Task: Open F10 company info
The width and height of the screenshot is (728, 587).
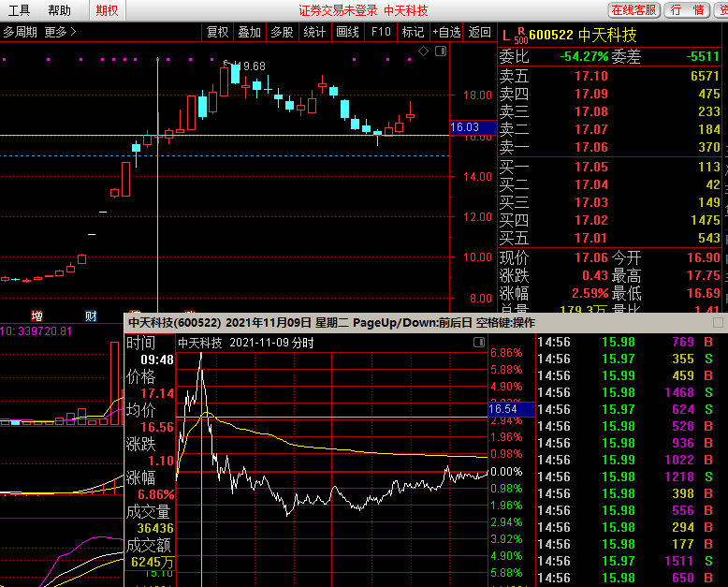Action: 381,32
